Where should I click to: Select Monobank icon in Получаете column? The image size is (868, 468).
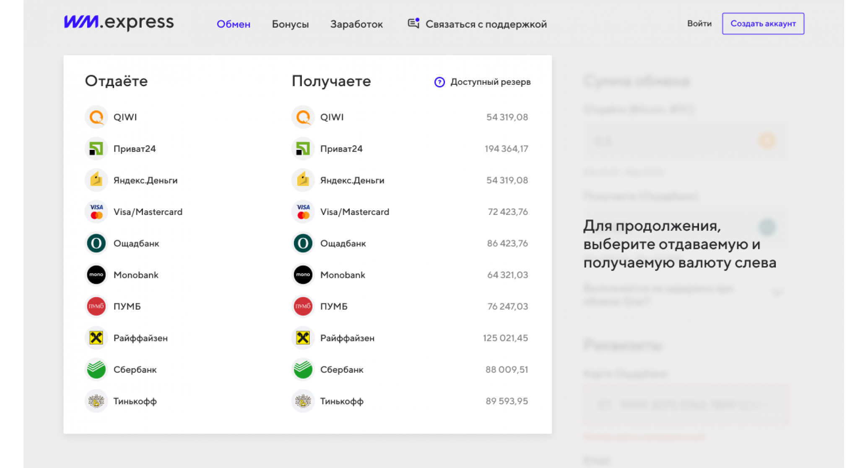(x=303, y=275)
